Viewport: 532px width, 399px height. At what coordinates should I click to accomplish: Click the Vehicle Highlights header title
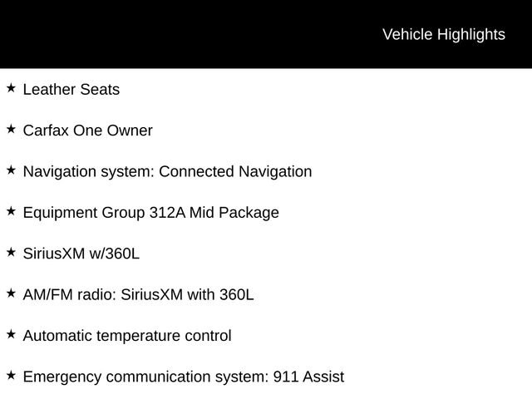pos(443,34)
